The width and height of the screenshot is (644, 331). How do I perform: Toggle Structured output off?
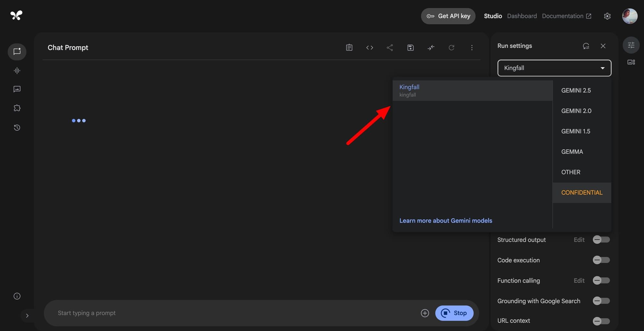601,240
